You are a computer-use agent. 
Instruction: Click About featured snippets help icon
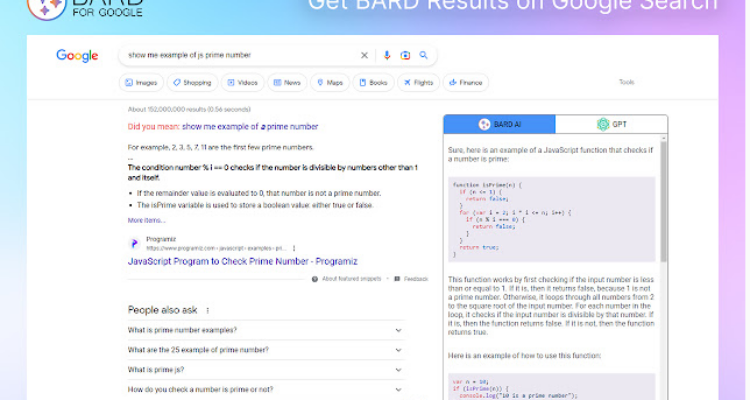[x=316, y=279]
